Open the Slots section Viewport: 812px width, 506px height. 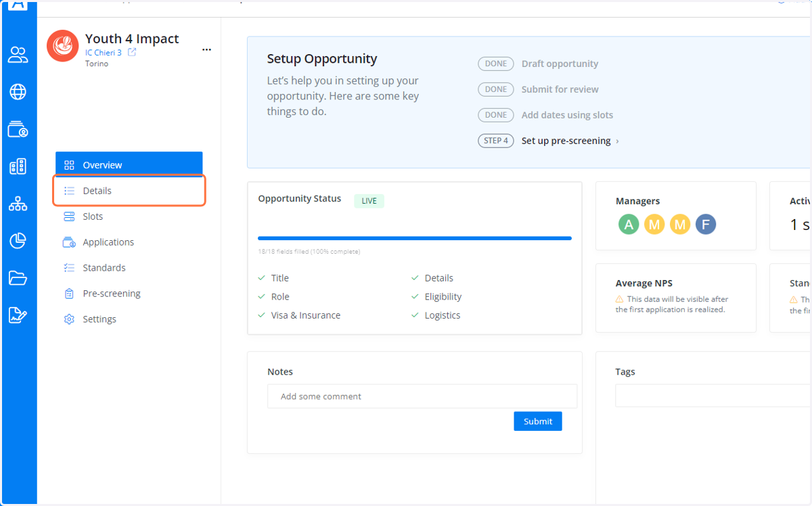tap(129, 216)
